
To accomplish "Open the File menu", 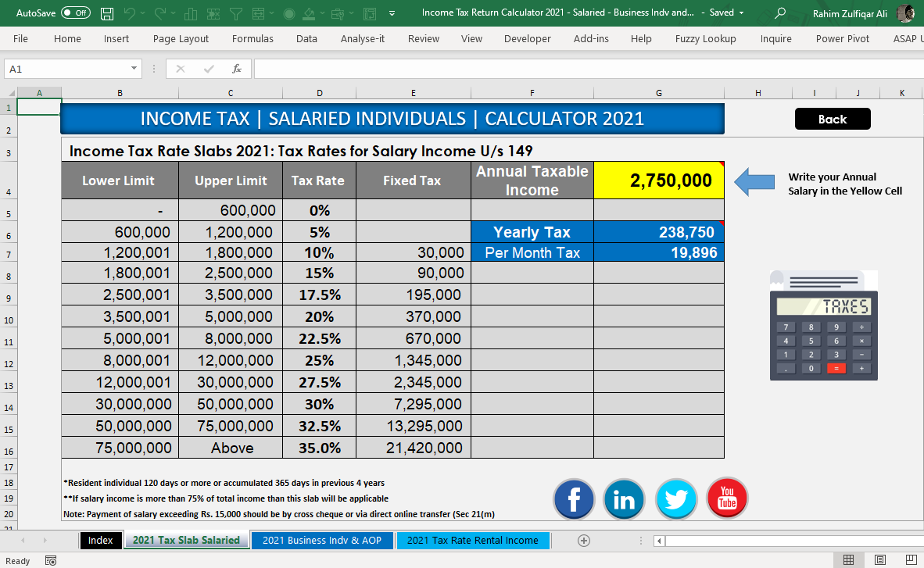I will coord(20,38).
